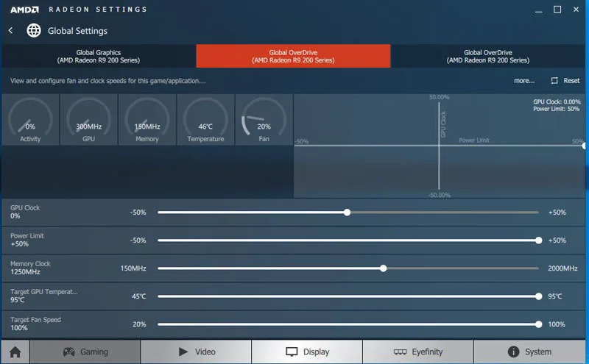This screenshot has width=589, height=364.
Task: Switch to the Display section
Action: (x=307, y=351)
